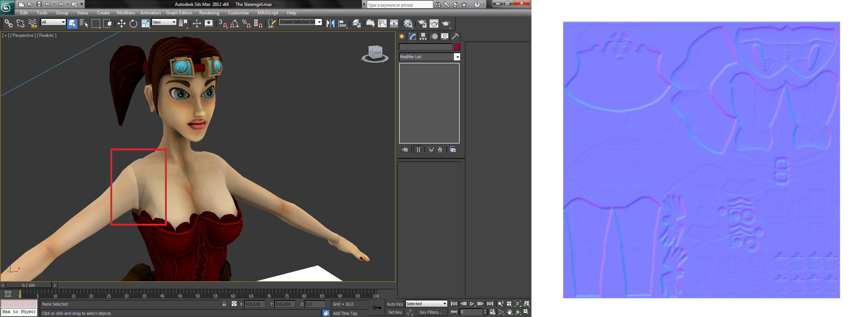Switch to the Create command panel tab
This screenshot has width=868, height=317.
[x=402, y=36]
